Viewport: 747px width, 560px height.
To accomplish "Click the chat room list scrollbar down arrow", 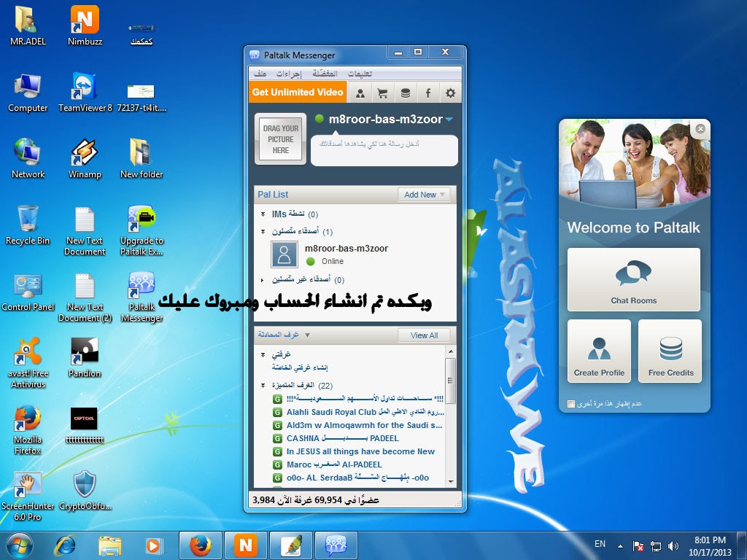I will 451,482.
